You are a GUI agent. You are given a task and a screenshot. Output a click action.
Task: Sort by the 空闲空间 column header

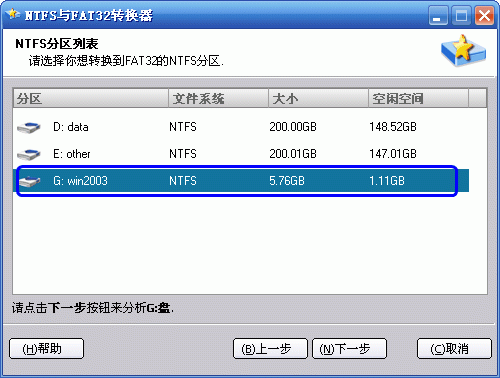tap(418, 99)
